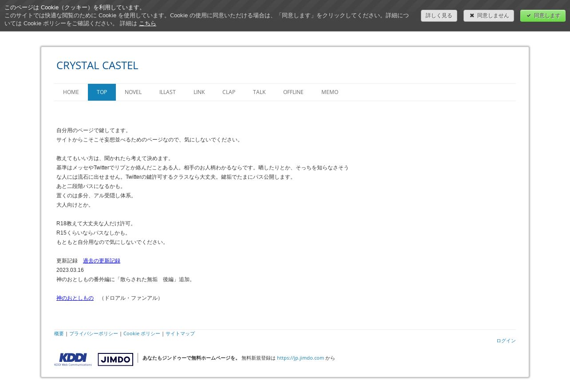Select the TOP menu tab
Screen dimensions: 570x392
102,92
